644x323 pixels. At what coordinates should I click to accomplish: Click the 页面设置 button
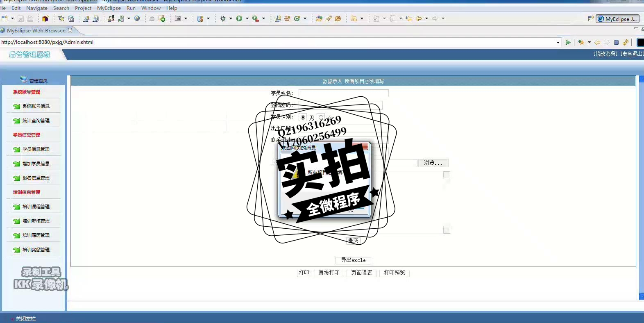coord(361,273)
